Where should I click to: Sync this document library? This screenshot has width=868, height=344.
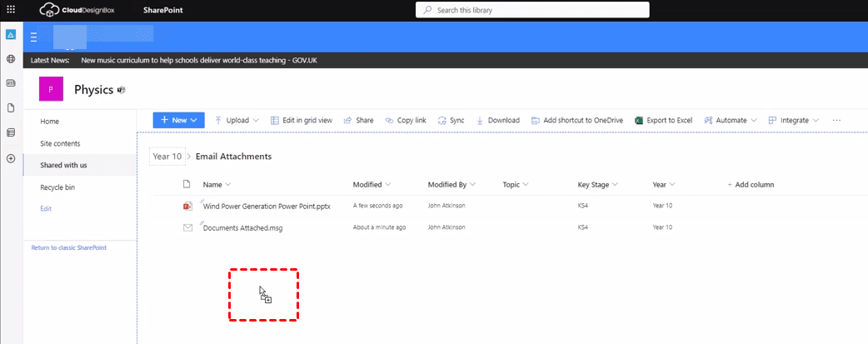[x=451, y=120]
